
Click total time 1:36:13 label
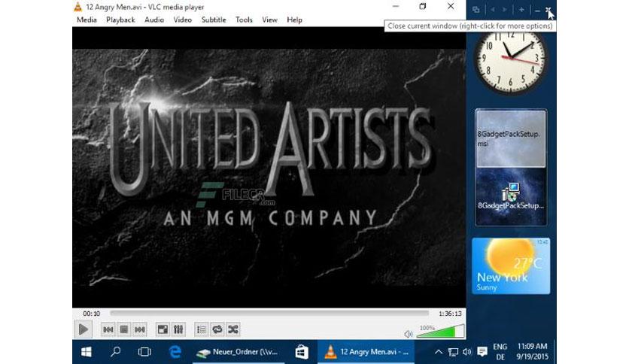[x=450, y=314]
